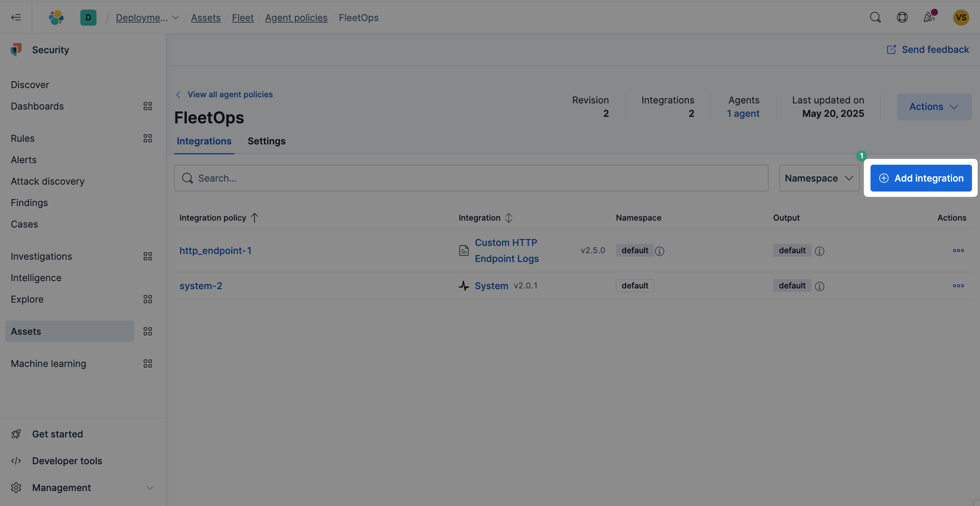
Task: Open Intelligence in sidebar
Action: click(36, 278)
